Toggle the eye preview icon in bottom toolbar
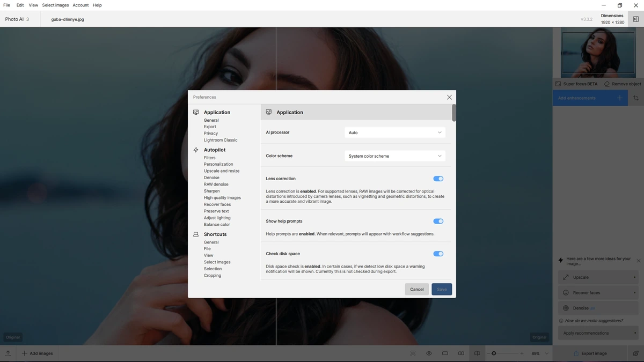 click(429, 353)
